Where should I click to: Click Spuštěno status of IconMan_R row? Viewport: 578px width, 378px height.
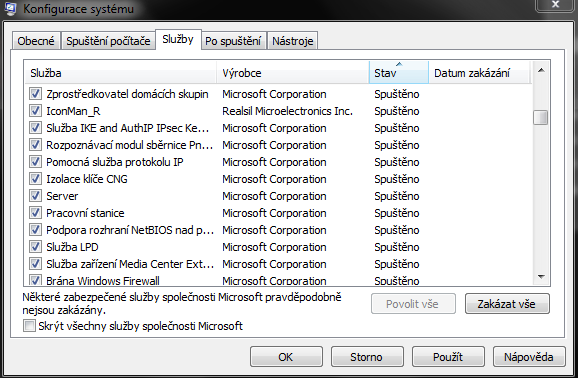[x=397, y=111]
